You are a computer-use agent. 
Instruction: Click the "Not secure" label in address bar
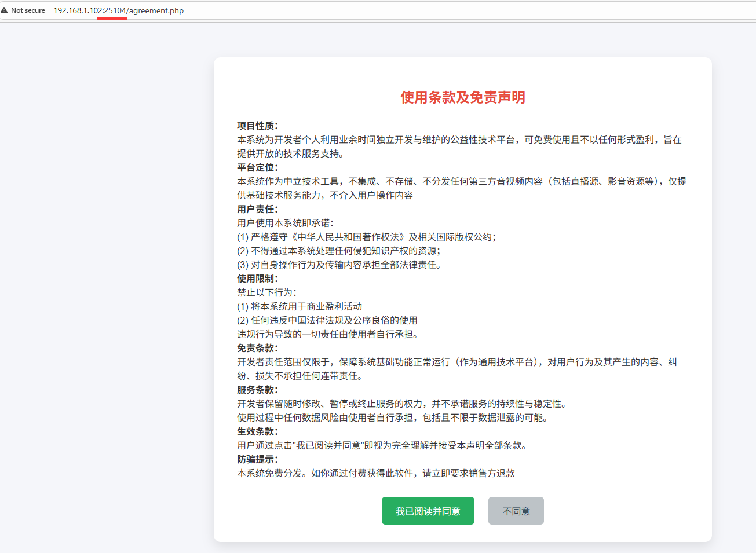[28, 10]
